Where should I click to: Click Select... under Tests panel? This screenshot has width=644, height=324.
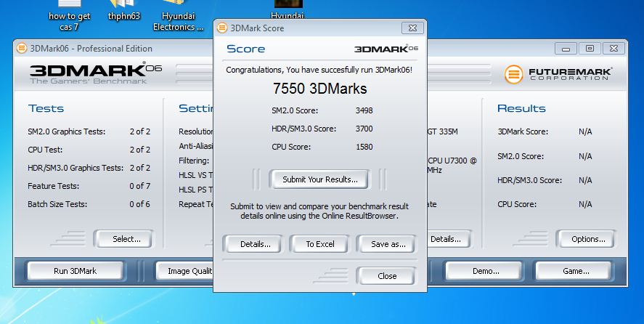[x=126, y=239]
